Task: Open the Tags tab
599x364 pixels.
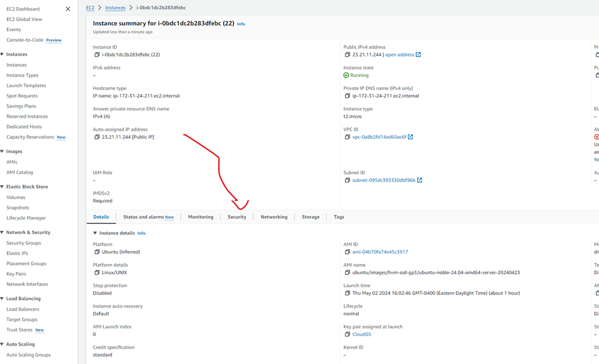Action: pos(339,217)
